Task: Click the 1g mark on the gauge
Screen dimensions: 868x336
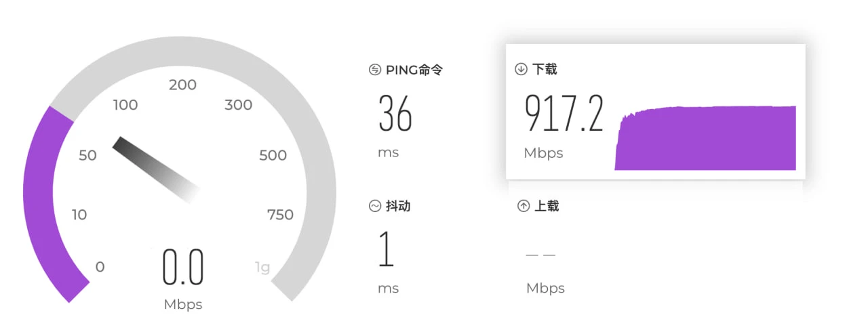Action: coord(262,267)
